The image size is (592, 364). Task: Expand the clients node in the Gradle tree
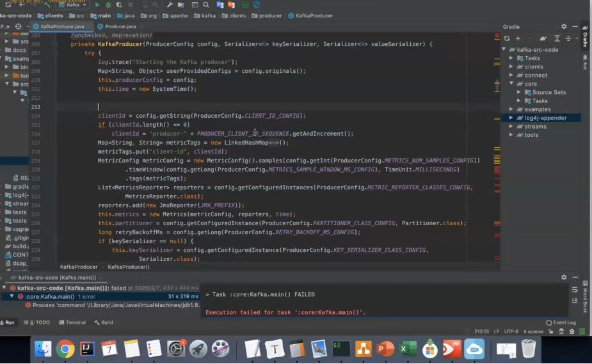(x=511, y=67)
